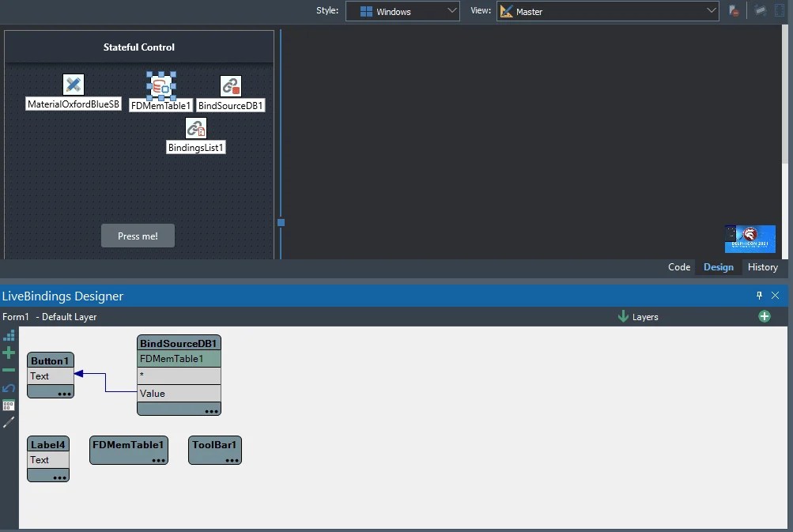Viewport: 793px width, 532px height.
Task: Select the BindSourceDB1 component icon
Action: pyautogui.click(x=231, y=86)
